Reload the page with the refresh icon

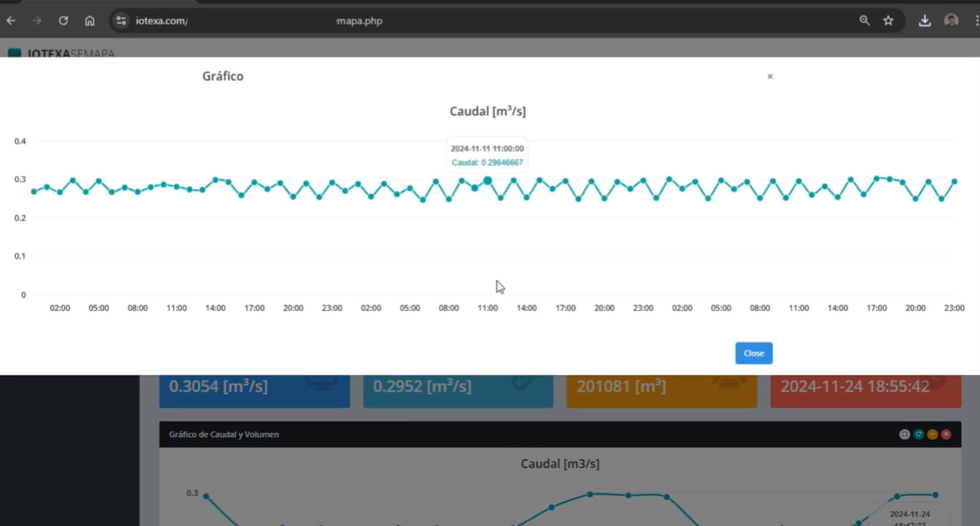click(x=63, y=21)
